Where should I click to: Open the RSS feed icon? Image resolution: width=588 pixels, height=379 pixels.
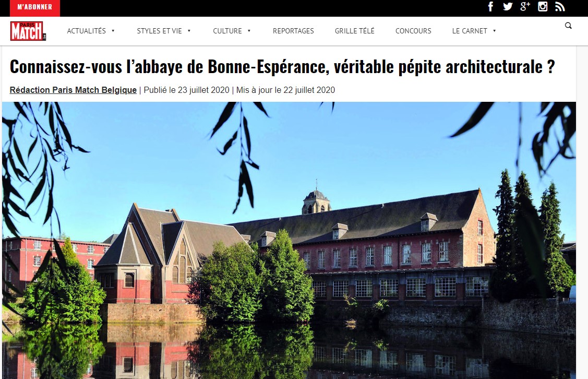(560, 7)
